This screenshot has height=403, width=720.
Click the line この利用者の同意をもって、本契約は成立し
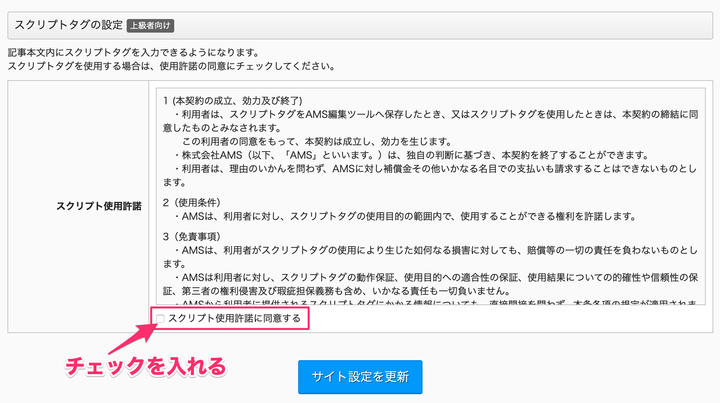pyautogui.click(x=317, y=141)
